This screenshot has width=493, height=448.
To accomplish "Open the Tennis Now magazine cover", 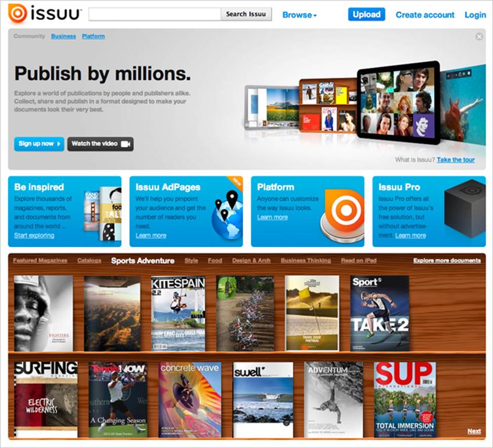I will click(x=118, y=400).
